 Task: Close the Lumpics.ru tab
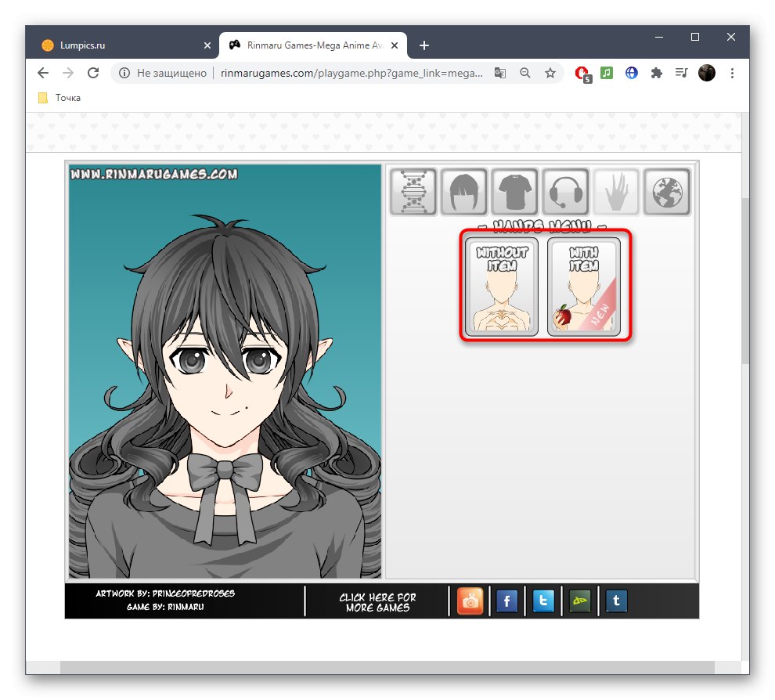(x=207, y=45)
